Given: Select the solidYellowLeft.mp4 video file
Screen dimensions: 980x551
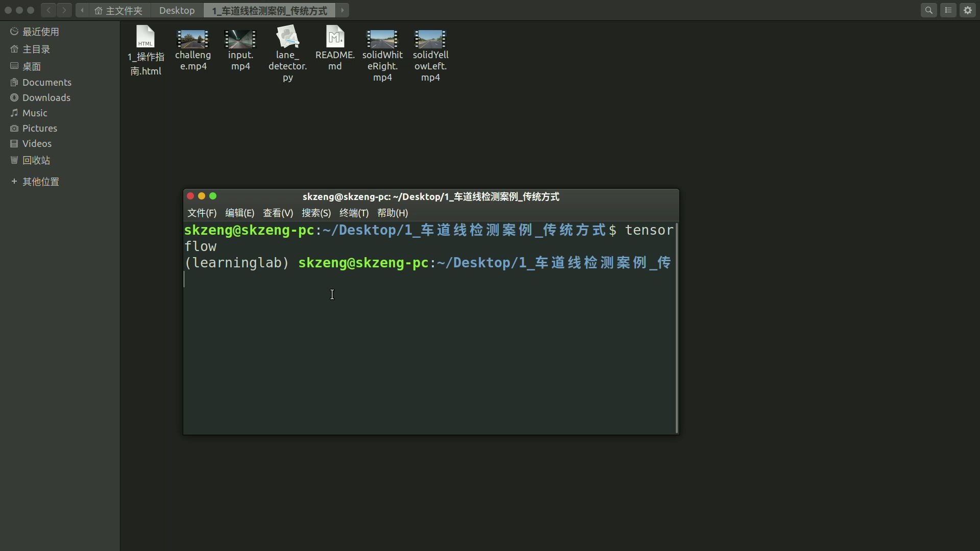Looking at the screenshot, I should click(430, 55).
